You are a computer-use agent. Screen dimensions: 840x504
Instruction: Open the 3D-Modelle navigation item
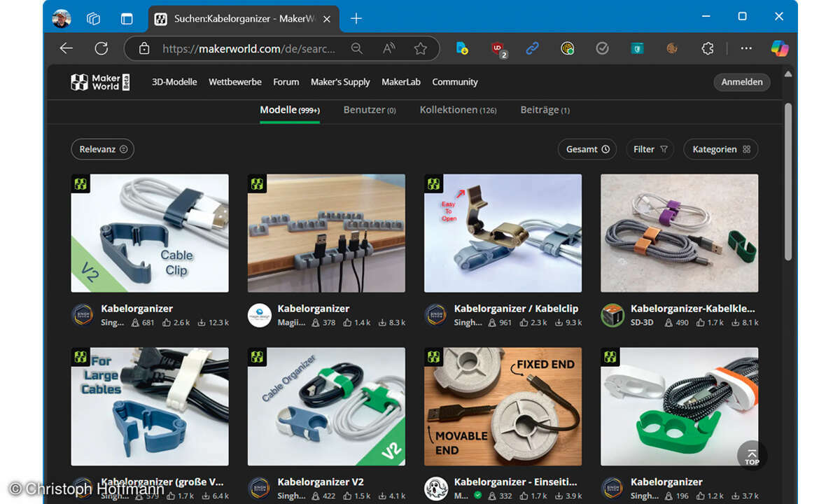[x=174, y=82]
